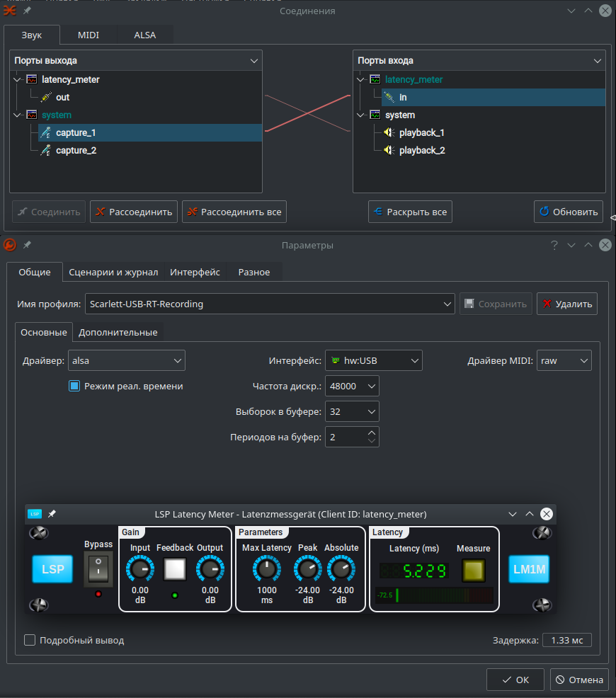616x698 pixels.
Task: Click the speaker icon of playback_1
Action: pyautogui.click(x=389, y=132)
